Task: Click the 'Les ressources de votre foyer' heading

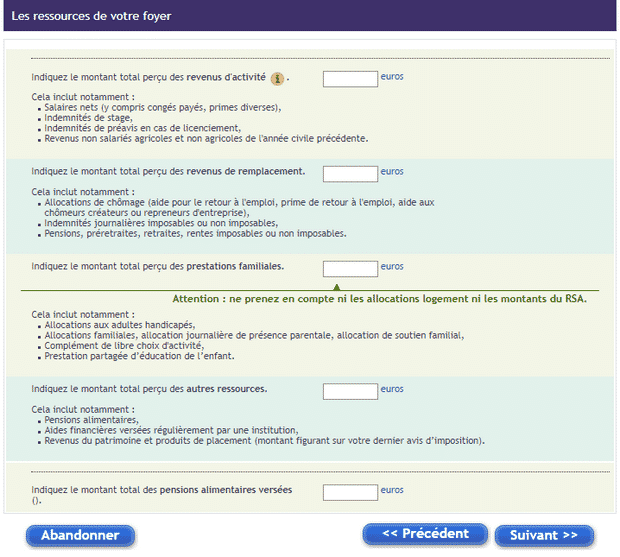Action: tap(91, 16)
